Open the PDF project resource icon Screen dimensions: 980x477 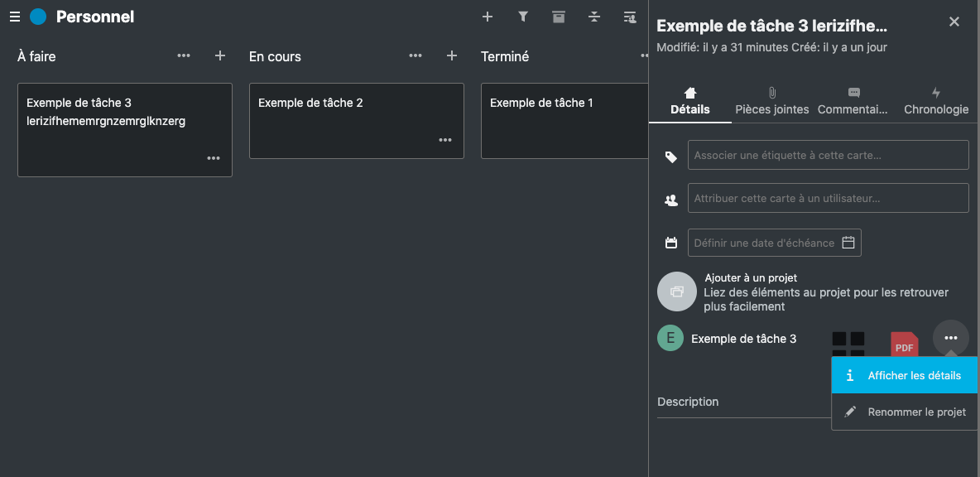point(905,344)
